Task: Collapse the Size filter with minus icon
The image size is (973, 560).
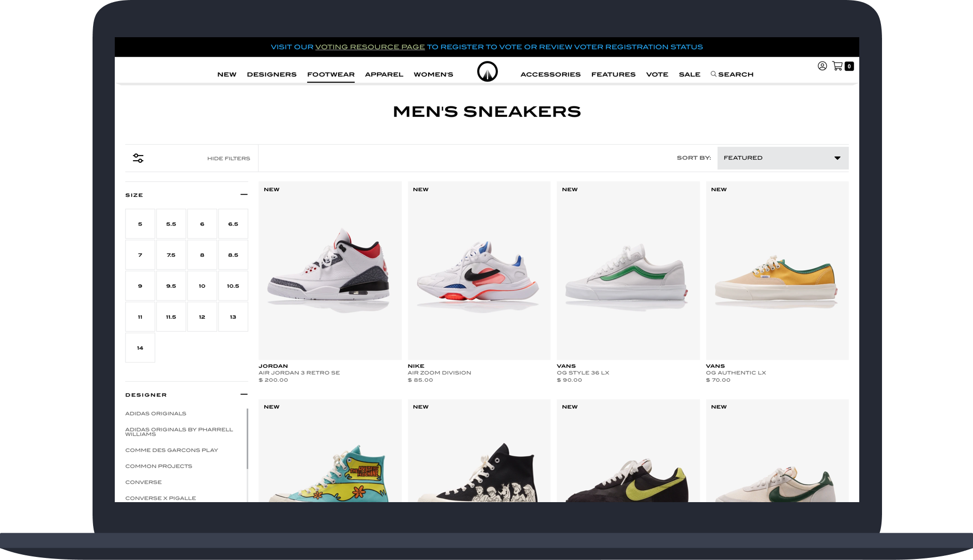Action: pos(244,195)
